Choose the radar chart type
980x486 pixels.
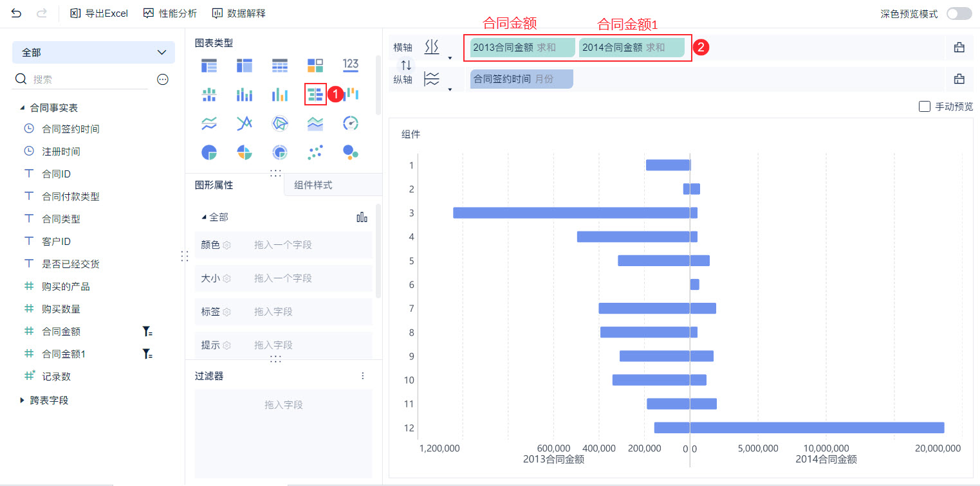[280, 123]
